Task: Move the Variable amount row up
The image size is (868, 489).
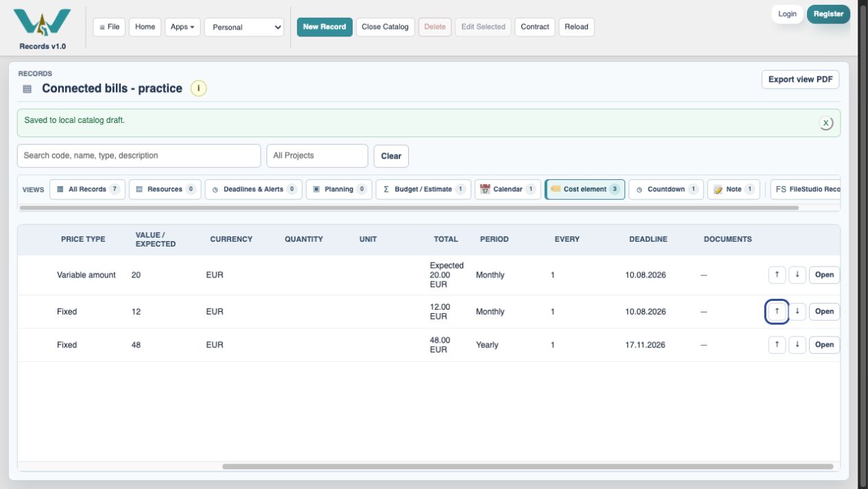Action: click(x=777, y=275)
